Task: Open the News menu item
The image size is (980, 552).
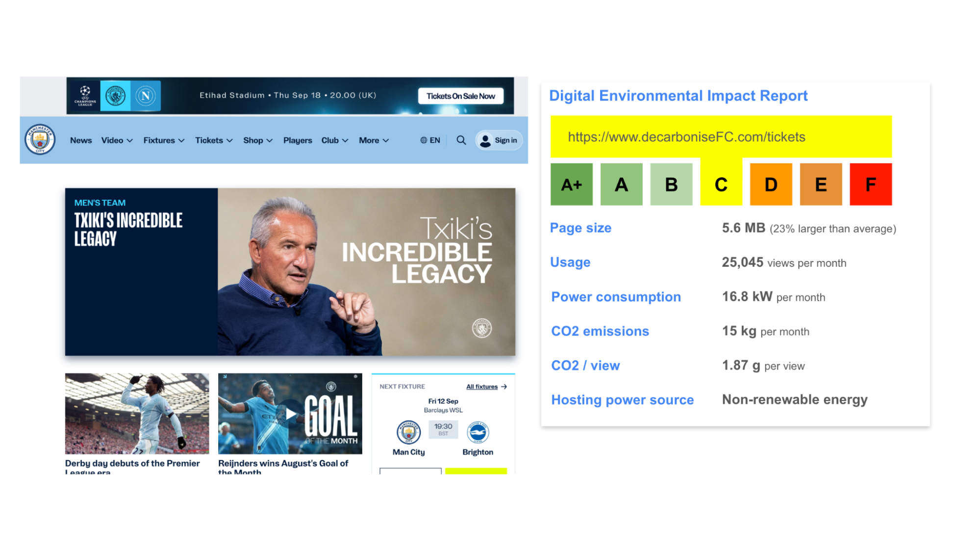Action: pyautogui.click(x=81, y=140)
